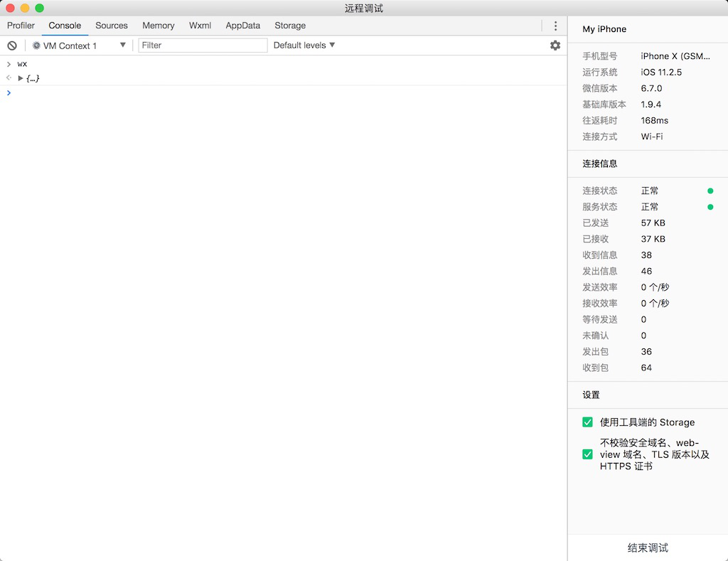The width and height of the screenshot is (728, 561).
Task: Open the DevTools three-dot menu
Action: coord(555,26)
